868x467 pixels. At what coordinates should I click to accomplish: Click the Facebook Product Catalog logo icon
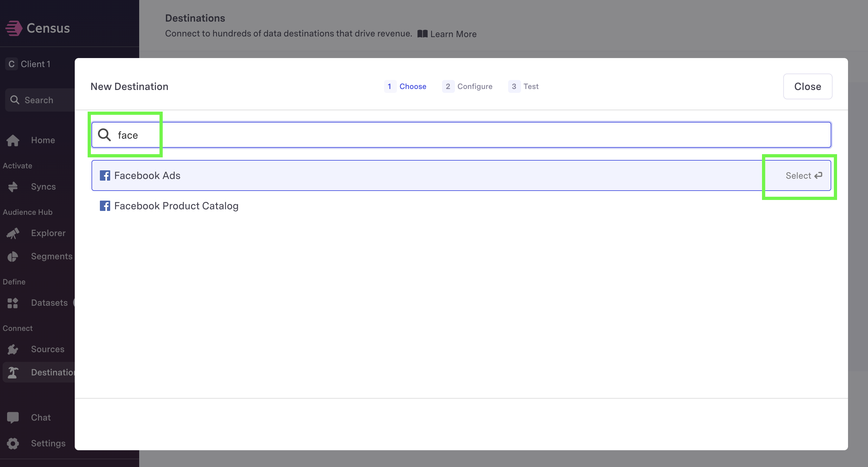(105, 206)
